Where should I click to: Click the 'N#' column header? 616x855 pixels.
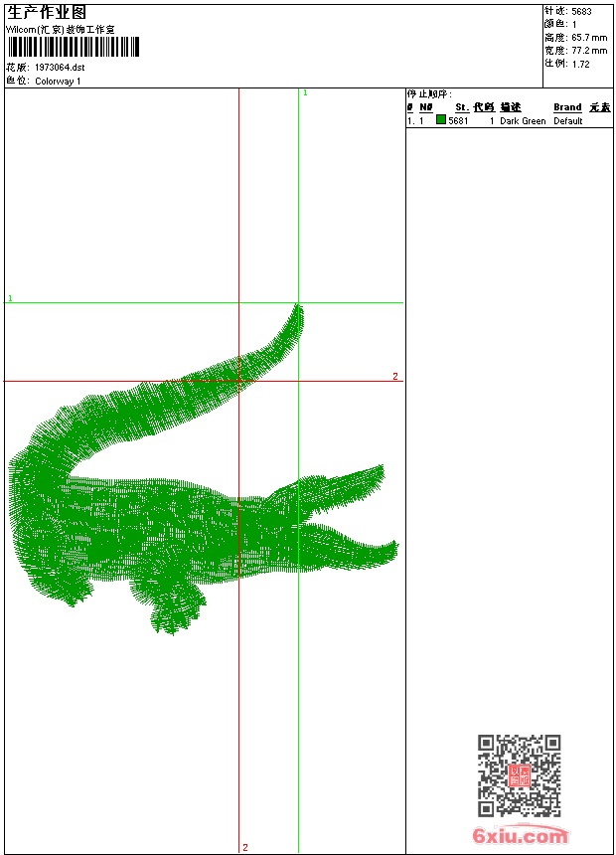pyautogui.click(x=426, y=107)
